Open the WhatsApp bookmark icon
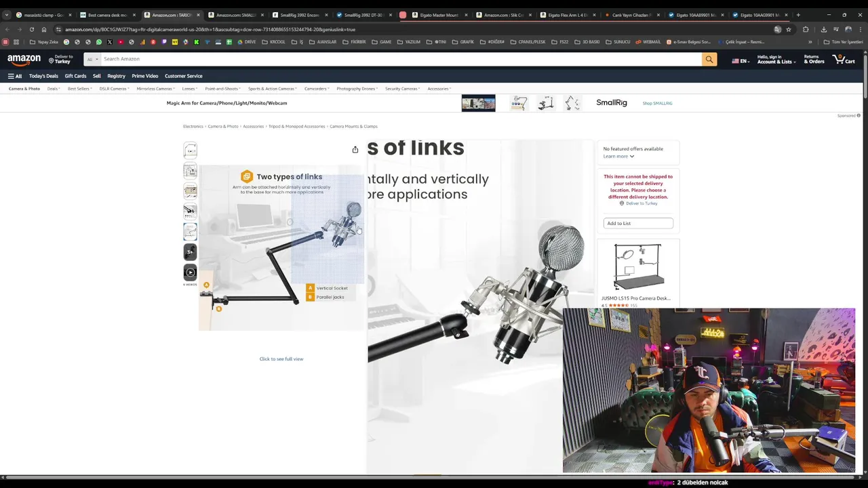 point(99,42)
